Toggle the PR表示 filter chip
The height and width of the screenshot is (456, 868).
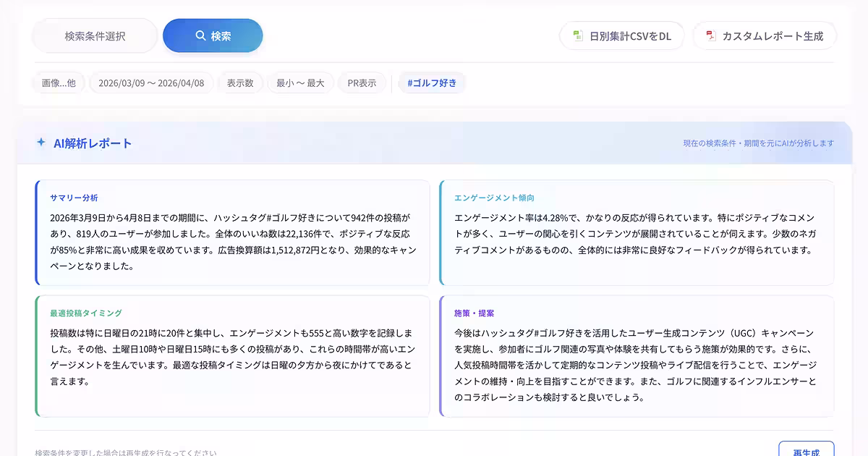(x=362, y=83)
